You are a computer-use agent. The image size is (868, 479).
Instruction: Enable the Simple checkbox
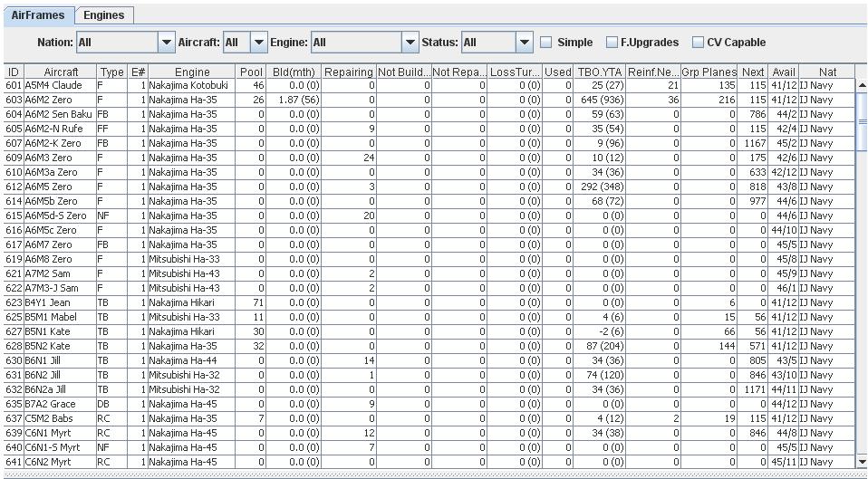545,42
